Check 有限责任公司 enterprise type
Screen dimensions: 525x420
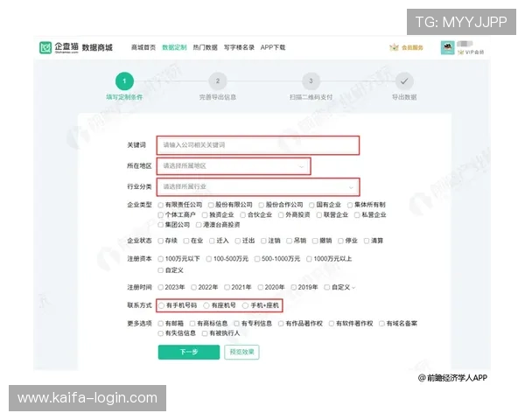161,205
